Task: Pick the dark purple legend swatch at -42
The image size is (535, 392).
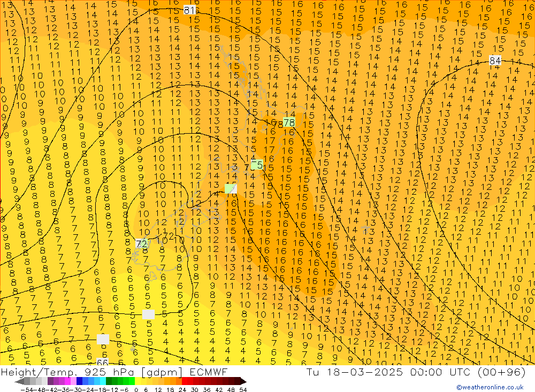Action: point(50,381)
